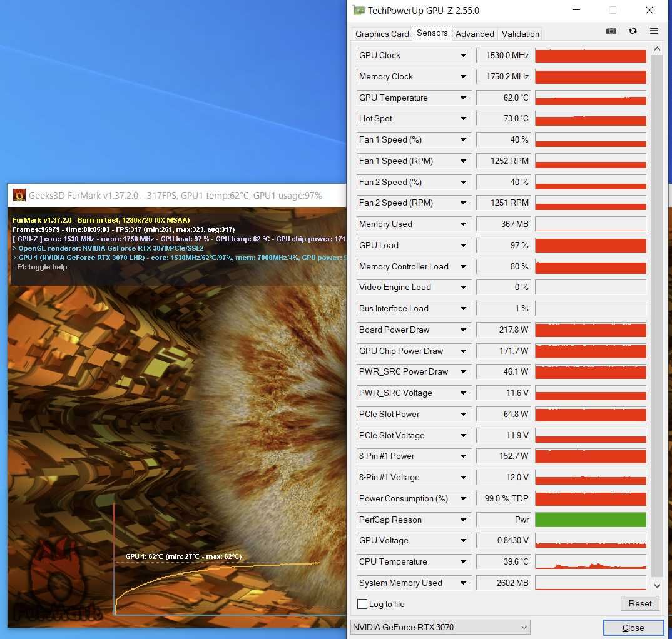
Task: Click the 99.0 % TDP value
Action: pos(504,498)
